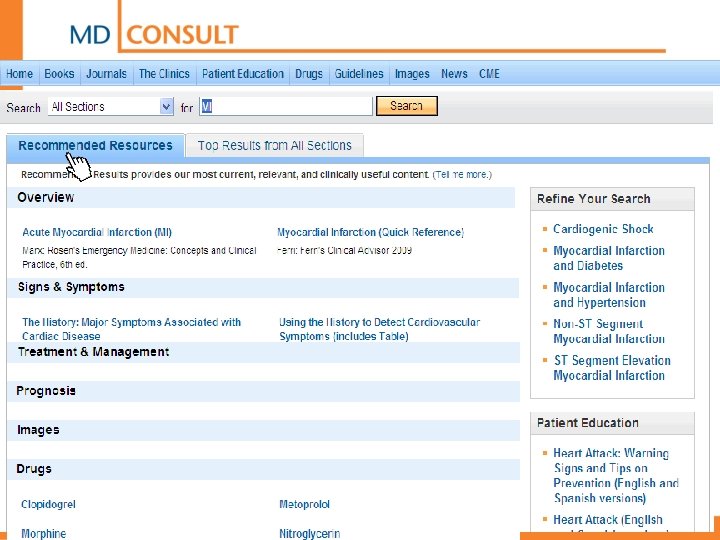
Task: Click the MD Consult logo
Action: (154, 34)
